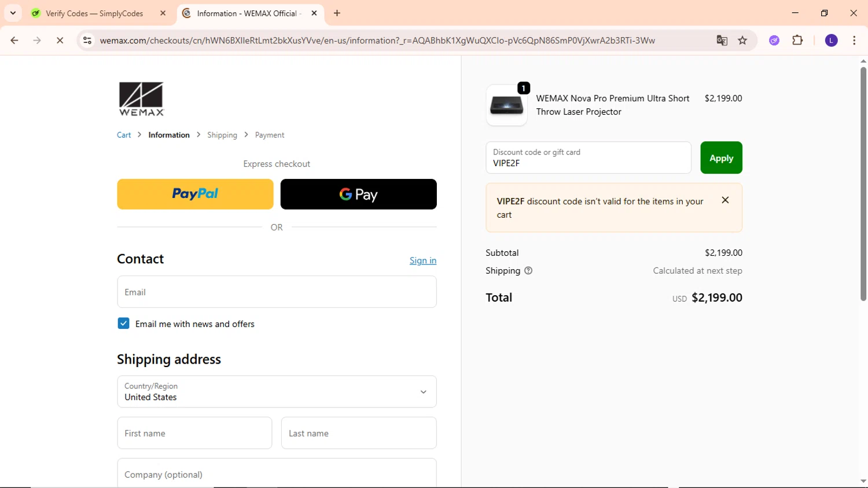
Task: Click the projector product thumbnail
Action: (x=506, y=105)
